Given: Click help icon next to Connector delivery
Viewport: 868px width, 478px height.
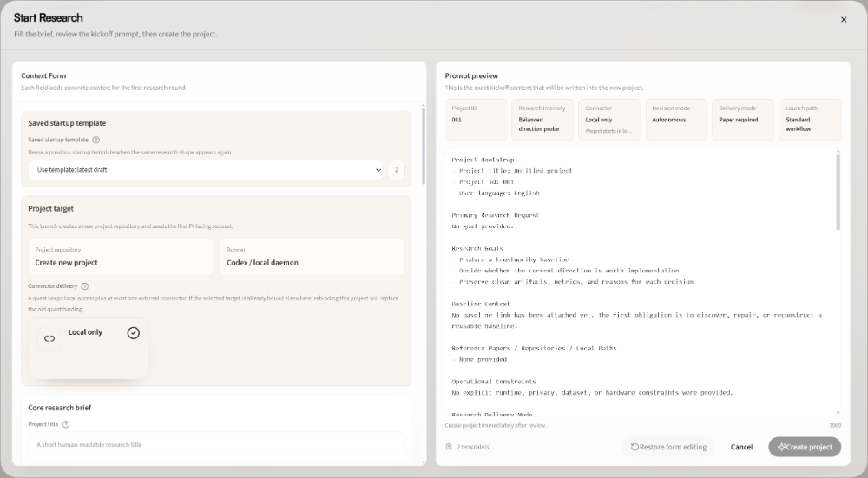Looking at the screenshot, I should 84,286.
